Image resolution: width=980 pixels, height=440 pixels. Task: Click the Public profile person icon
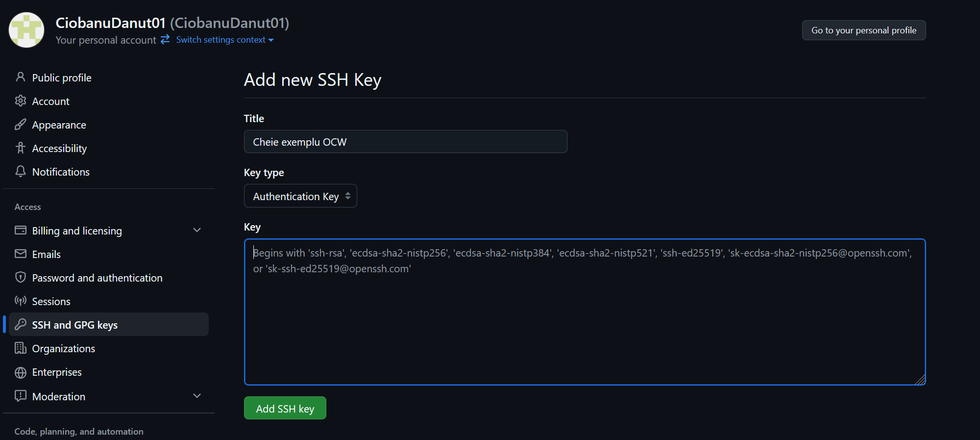(x=21, y=77)
